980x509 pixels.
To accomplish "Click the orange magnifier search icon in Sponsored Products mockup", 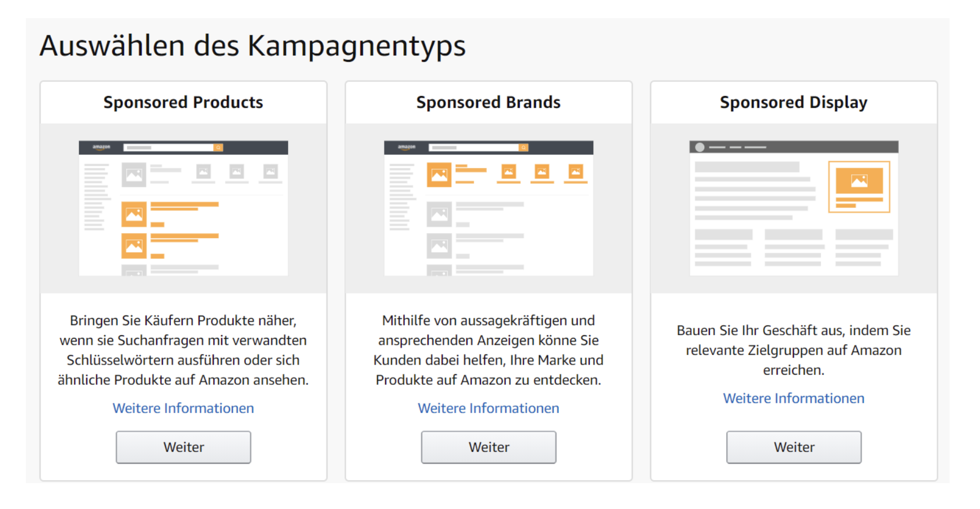I will click(x=218, y=147).
